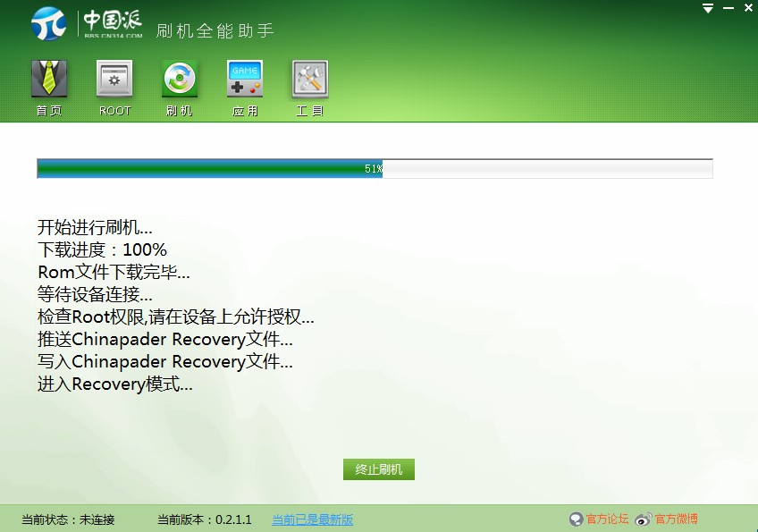Select the 应用 tab label

coord(245,111)
